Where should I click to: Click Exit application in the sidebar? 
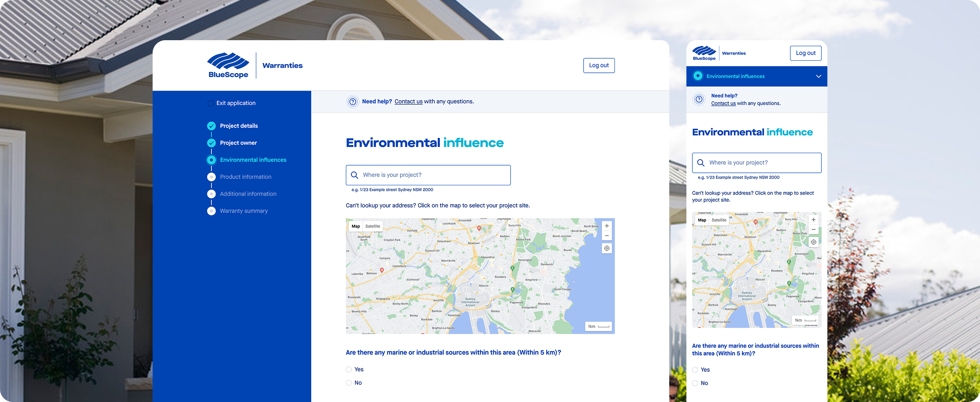235,103
